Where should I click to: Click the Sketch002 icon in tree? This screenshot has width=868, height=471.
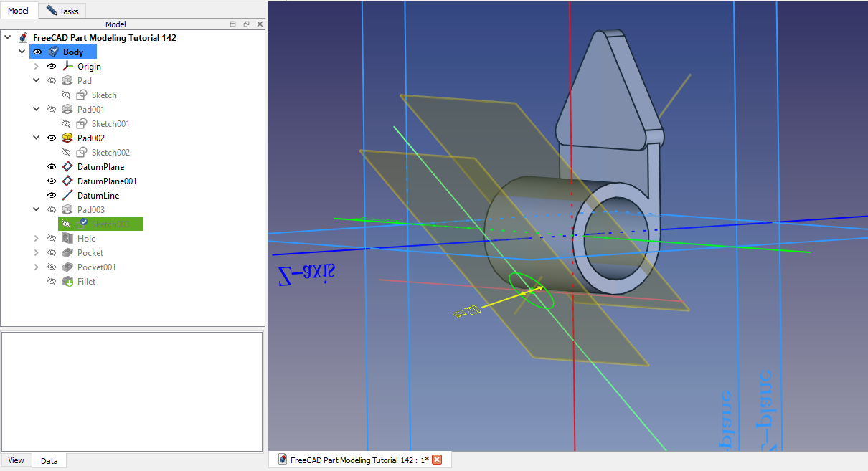tap(82, 153)
